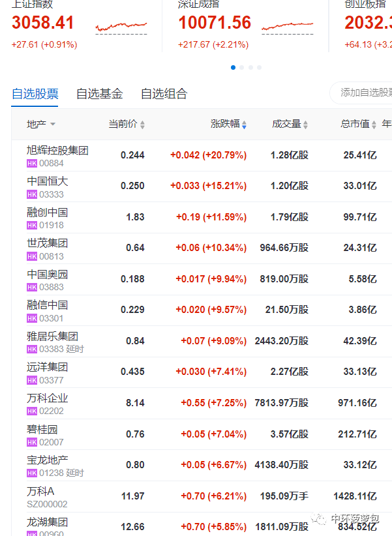Image resolution: width=392 pixels, height=536 pixels.
Task: Open 旭辉控股集团 stock
Action: pos(57,151)
